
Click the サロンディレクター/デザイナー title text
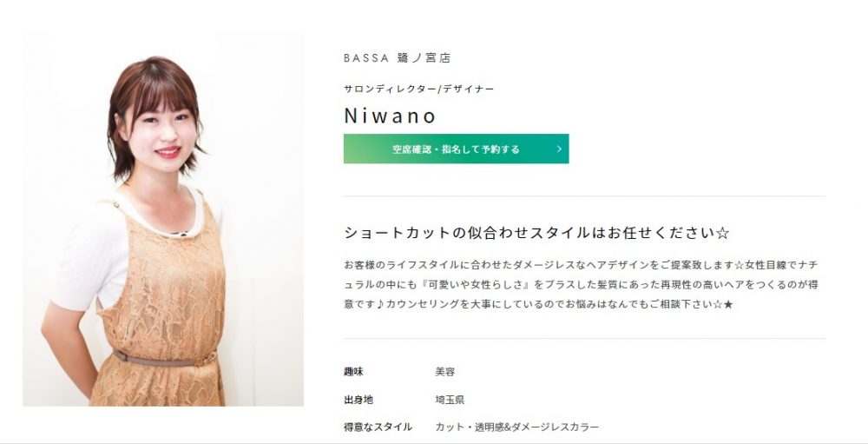point(419,89)
